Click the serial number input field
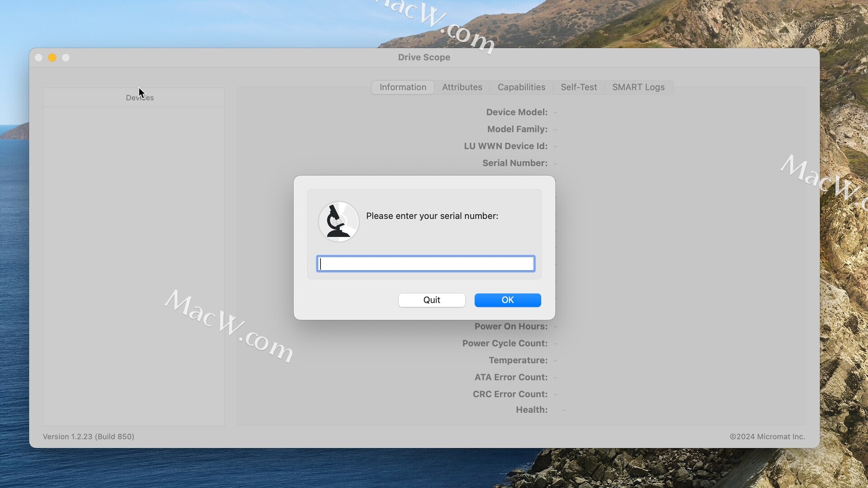Image resolution: width=868 pixels, height=488 pixels. click(425, 264)
